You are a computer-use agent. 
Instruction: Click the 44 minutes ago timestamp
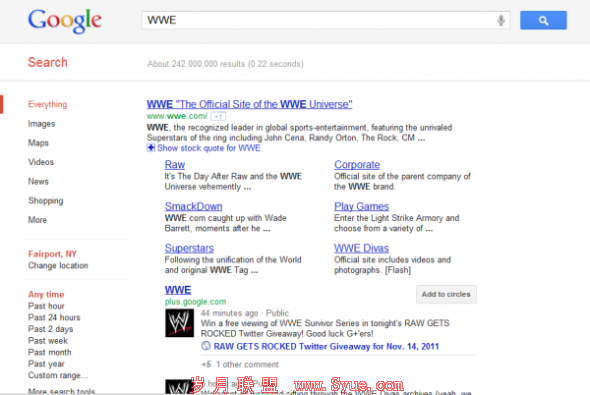pyautogui.click(x=230, y=313)
